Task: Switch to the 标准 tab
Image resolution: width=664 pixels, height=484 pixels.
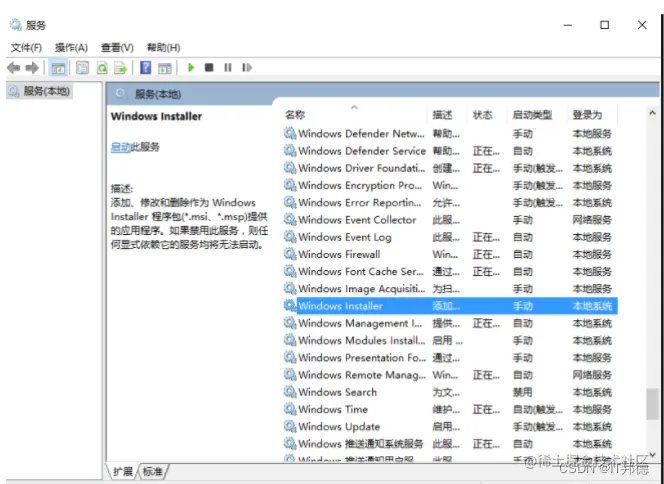Action: point(152,471)
